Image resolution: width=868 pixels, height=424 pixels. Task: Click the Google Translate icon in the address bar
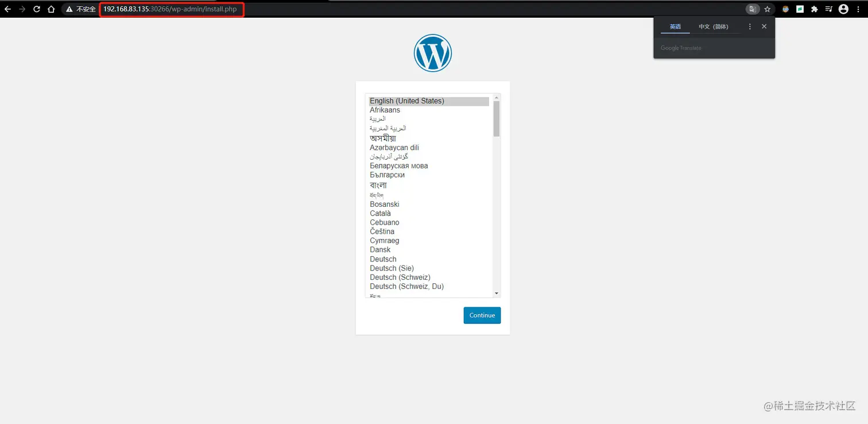pos(752,9)
